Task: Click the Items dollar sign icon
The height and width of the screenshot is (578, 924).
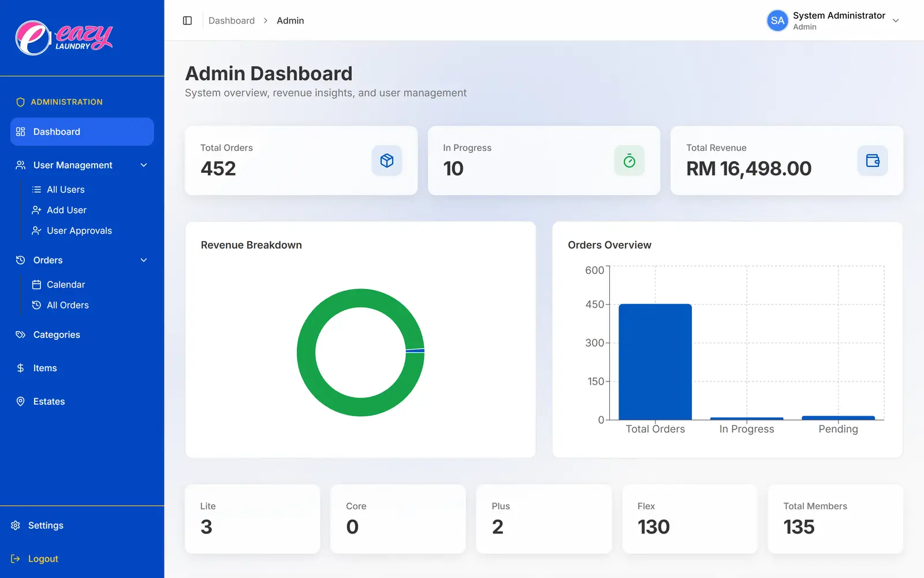Action: (x=21, y=368)
